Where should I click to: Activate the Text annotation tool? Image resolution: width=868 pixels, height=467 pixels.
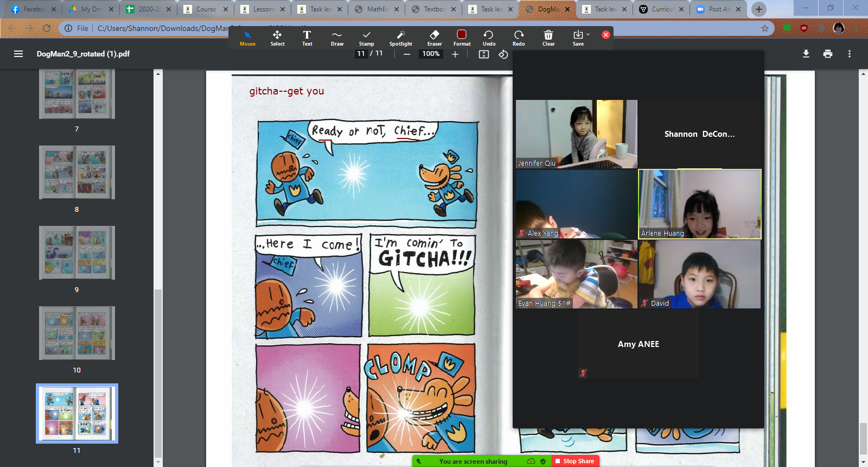coord(307,38)
